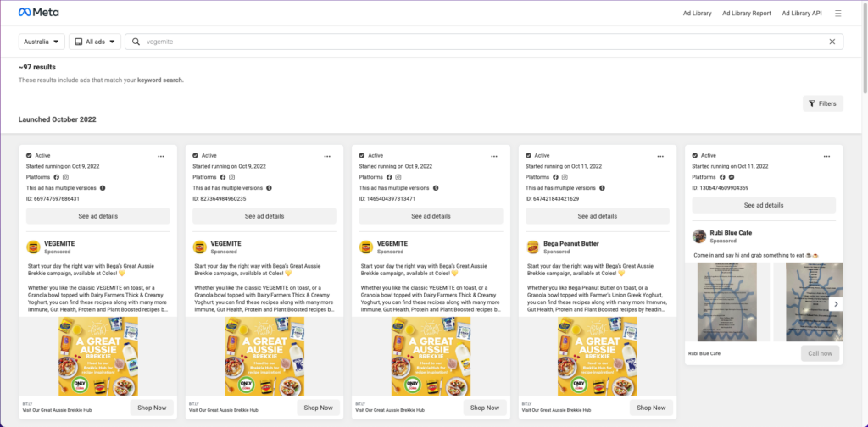Open Ad Library Report
Viewport: 868px width, 427px height.
[746, 14]
